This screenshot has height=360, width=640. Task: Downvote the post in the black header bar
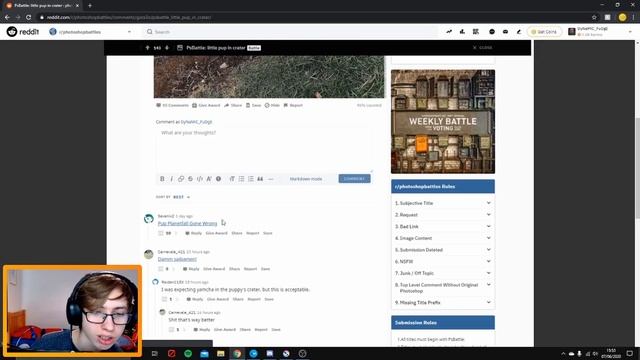click(x=167, y=48)
